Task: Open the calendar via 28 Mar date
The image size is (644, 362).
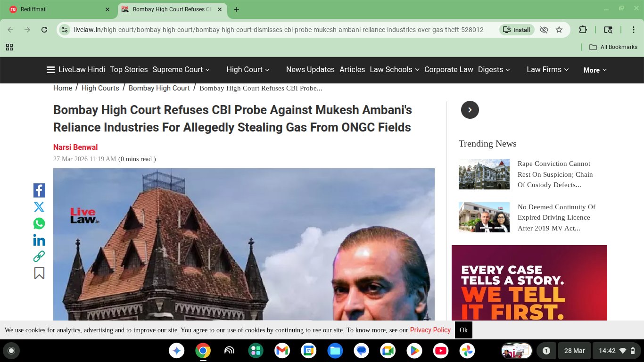Action: pyautogui.click(x=574, y=351)
